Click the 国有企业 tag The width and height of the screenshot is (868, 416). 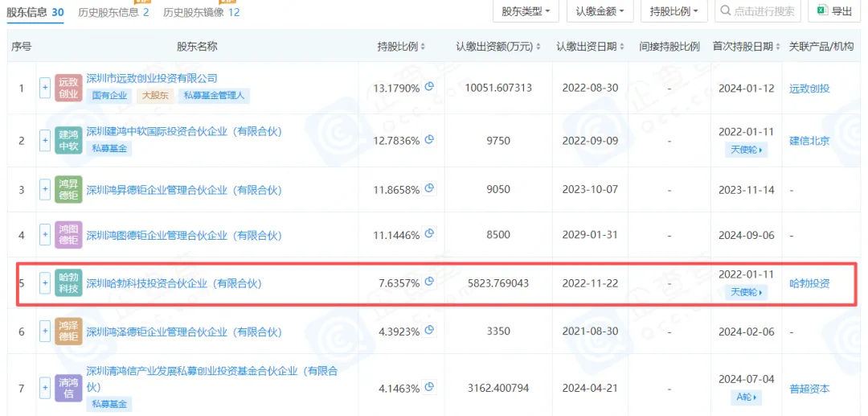tap(109, 96)
